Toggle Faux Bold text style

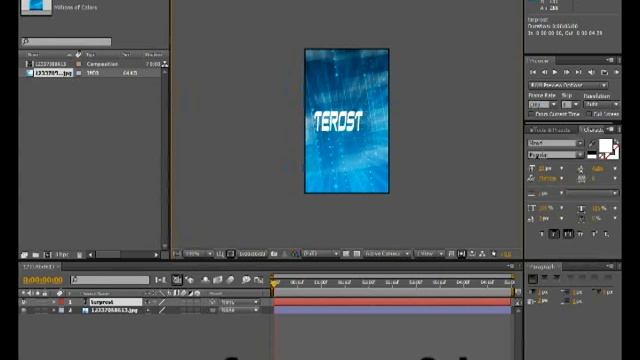pos(542,234)
